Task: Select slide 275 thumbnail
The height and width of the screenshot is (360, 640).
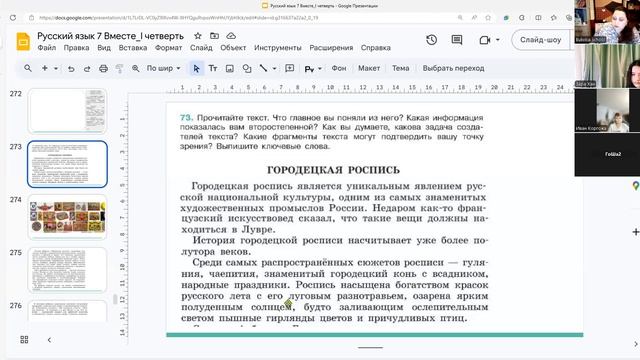Action: pos(67,270)
